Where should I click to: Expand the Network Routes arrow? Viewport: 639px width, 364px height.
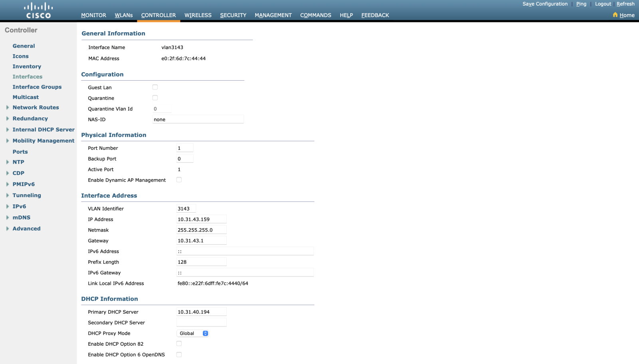coord(8,107)
